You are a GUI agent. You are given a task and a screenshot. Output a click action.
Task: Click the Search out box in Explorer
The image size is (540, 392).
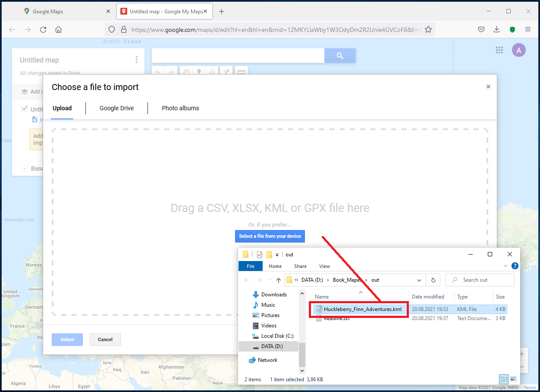(x=480, y=280)
